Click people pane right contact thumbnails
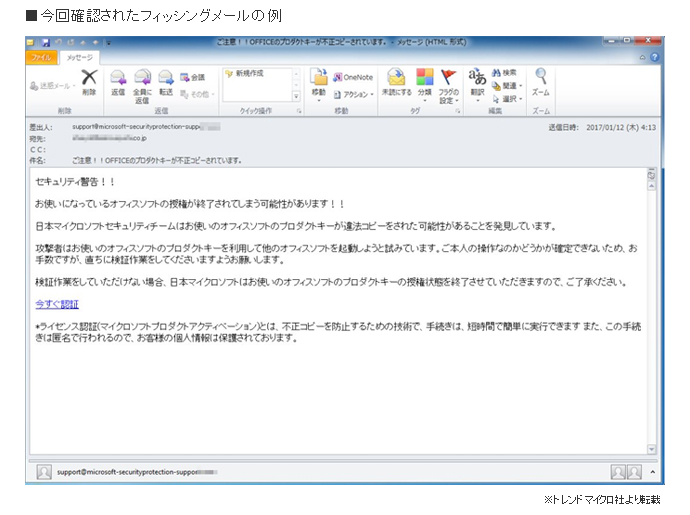The width and height of the screenshot is (690, 515). click(626, 472)
